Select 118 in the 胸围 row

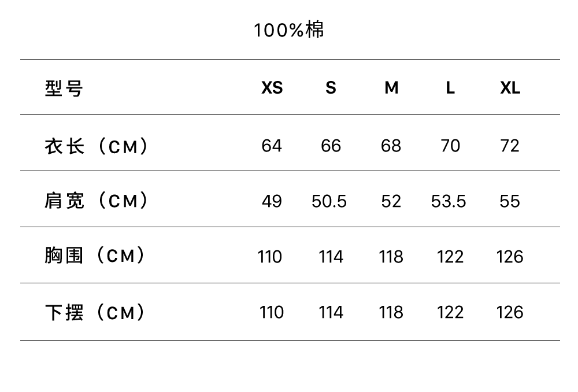point(391,257)
